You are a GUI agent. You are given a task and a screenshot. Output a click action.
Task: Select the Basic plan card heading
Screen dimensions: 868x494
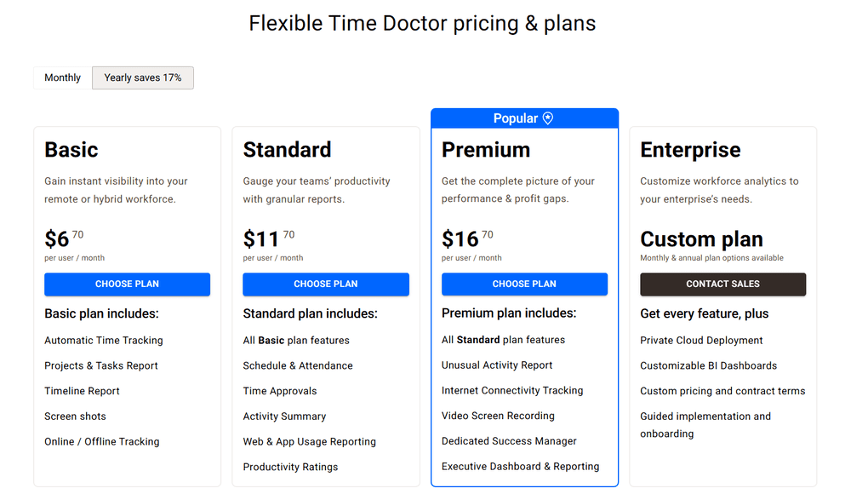pos(71,150)
